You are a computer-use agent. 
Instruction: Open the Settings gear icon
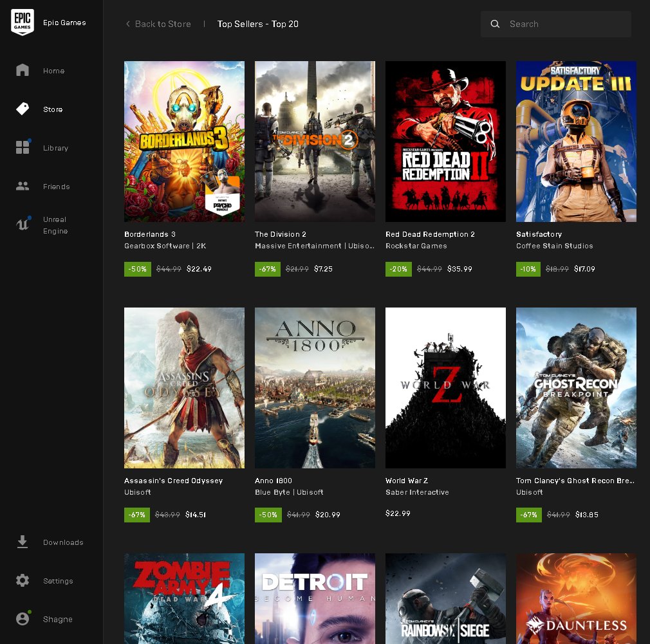coord(23,580)
